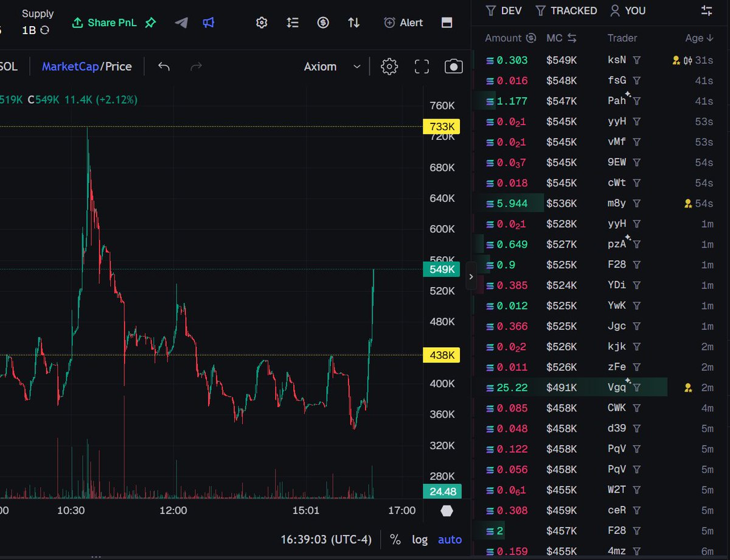
Task: Toggle Amount column currency icon
Action: pos(530,38)
